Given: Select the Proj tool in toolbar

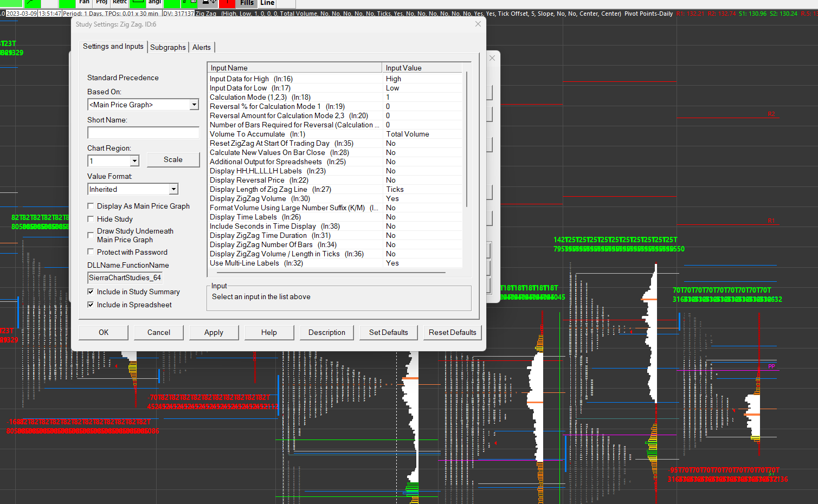Looking at the screenshot, I should [x=102, y=3].
